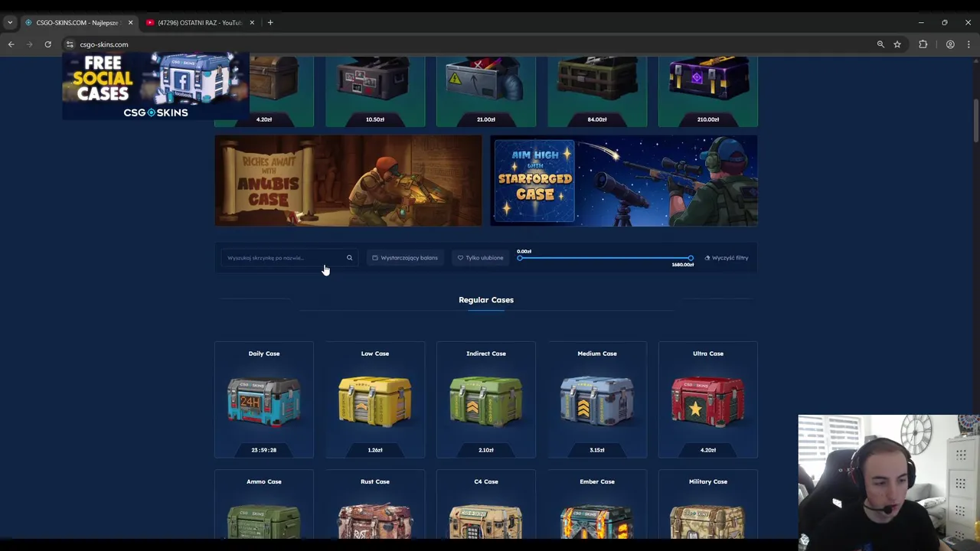Select the green Indirect Case
This screenshot has width=980, height=551.
486,399
